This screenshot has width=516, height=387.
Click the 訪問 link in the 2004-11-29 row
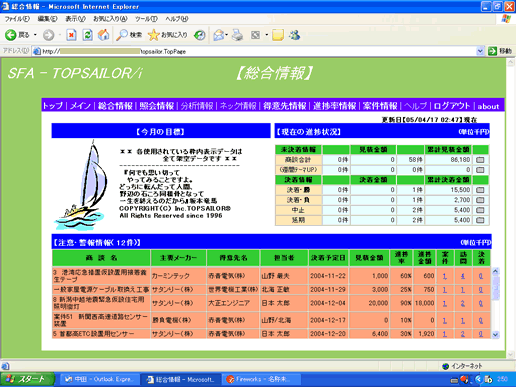(463, 290)
